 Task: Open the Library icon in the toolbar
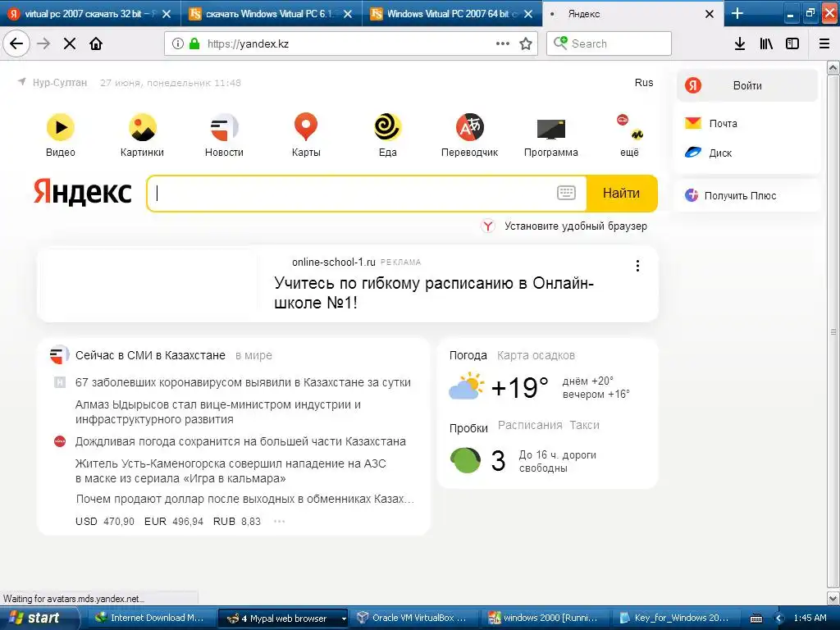tap(766, 43)
